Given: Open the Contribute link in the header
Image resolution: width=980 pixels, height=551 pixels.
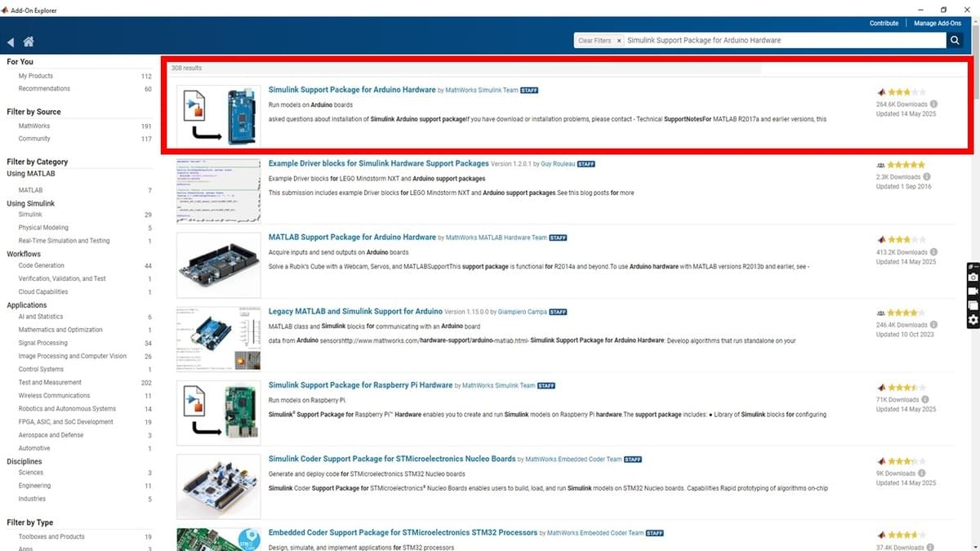Looking at the screenshot, I should (x=884, y=24).
